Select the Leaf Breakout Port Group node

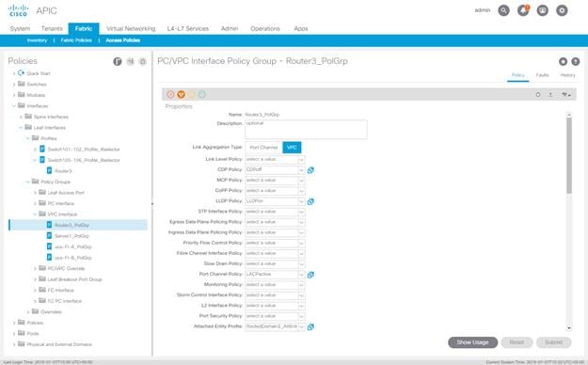point(74,279)
